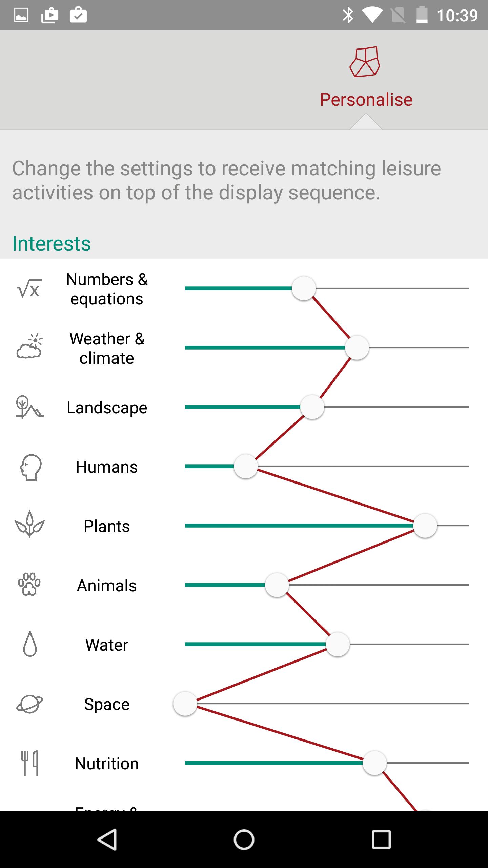Click the Space slider handle
Screen dimensions: 488x868
click(x=185, y=704)
